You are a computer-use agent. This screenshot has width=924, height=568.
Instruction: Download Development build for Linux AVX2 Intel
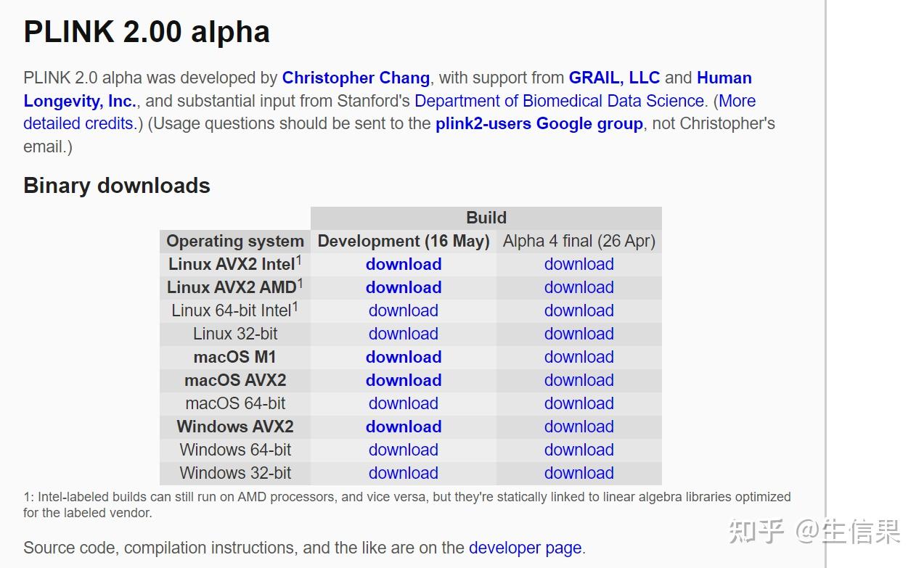(x=404, y=265)
